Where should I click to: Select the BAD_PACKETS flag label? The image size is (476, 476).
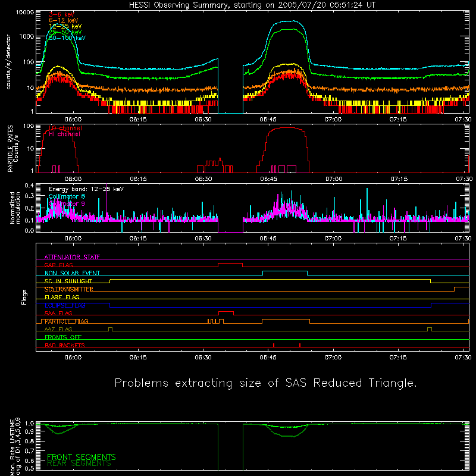coord(65,346)
